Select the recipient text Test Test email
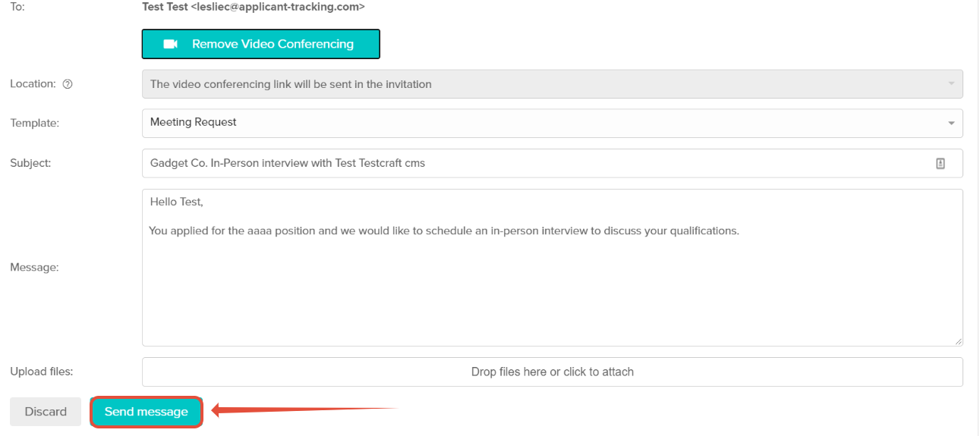980x436 pixels. coord(254,7)
